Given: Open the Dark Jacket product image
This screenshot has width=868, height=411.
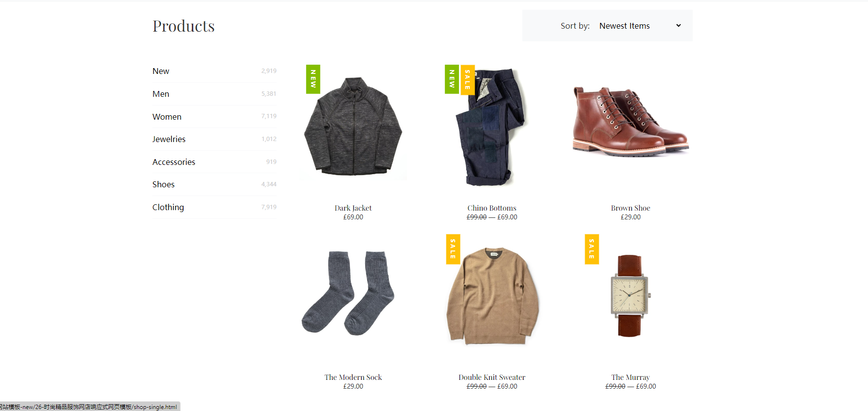Looking at the screenshot, I should 353,126.
